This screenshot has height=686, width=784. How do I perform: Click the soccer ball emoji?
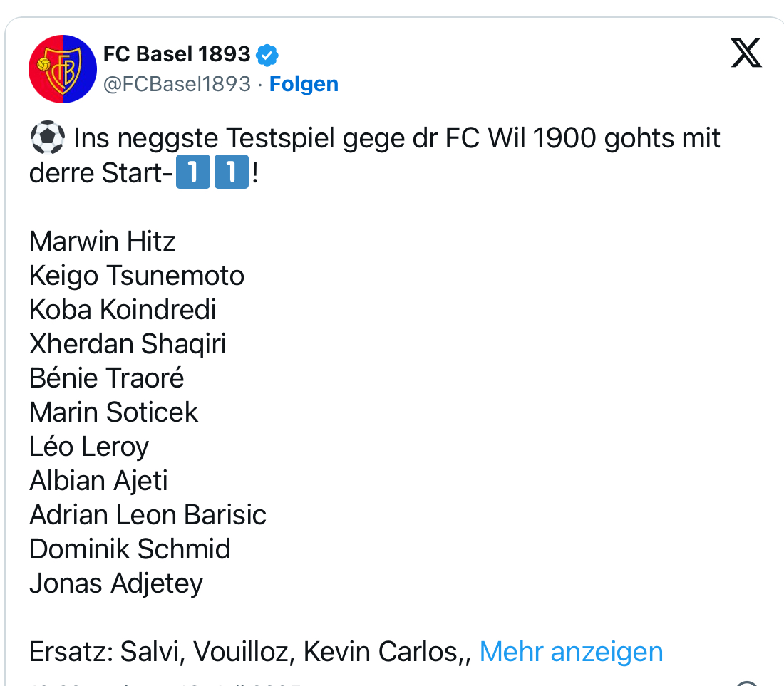tap(47, 137)
